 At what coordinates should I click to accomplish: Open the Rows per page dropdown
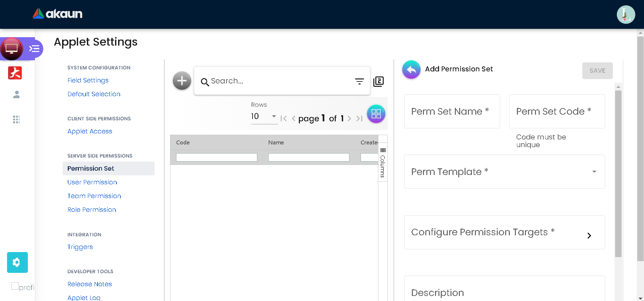pyautogui.click(x=264, y=116)
